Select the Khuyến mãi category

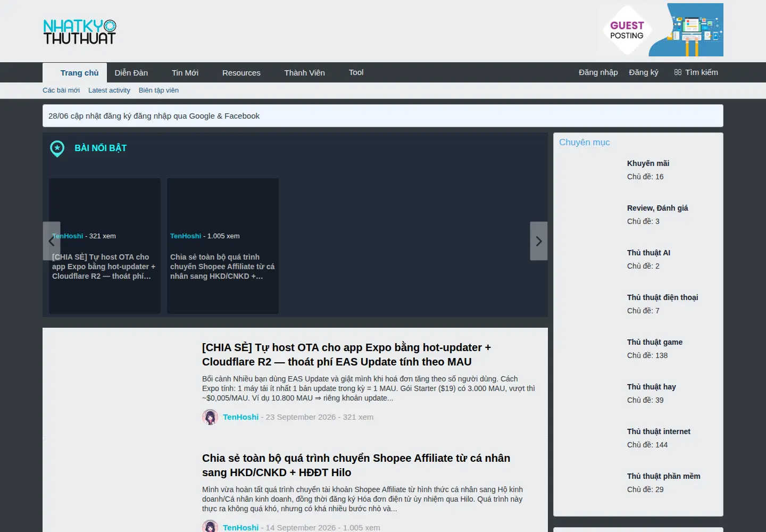pyautogui.click(x=648, y=163)
